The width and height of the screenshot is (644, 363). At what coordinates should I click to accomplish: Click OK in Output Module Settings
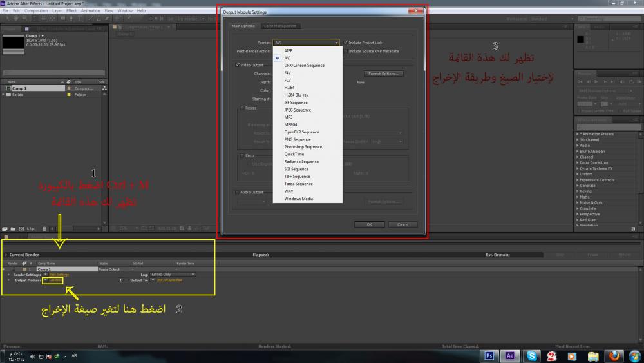tap(369, 224)
